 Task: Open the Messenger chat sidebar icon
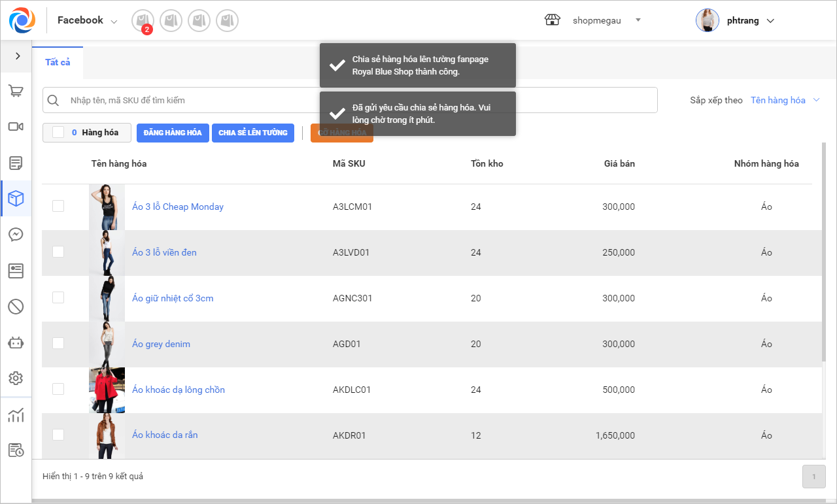point(16,235)
